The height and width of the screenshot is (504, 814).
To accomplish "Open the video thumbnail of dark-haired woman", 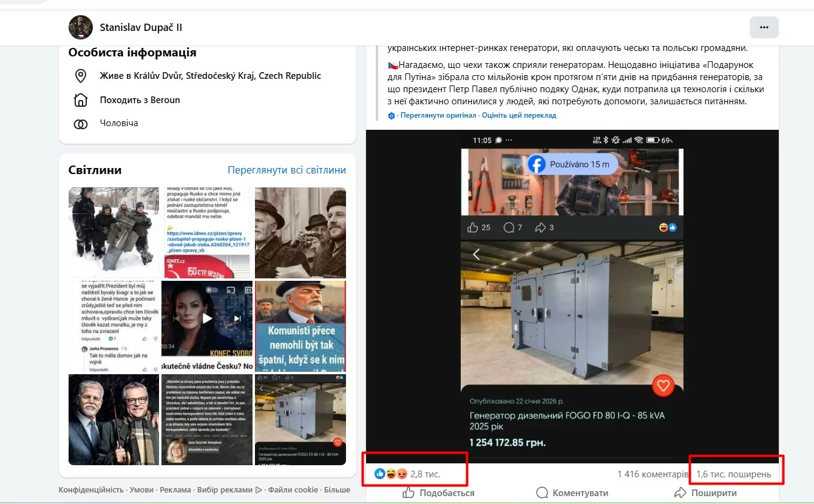I will 207,326.
